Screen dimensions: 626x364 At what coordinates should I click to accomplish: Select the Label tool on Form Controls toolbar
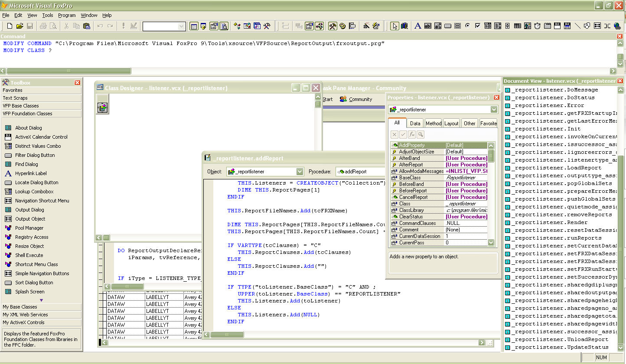coord(417,26)
